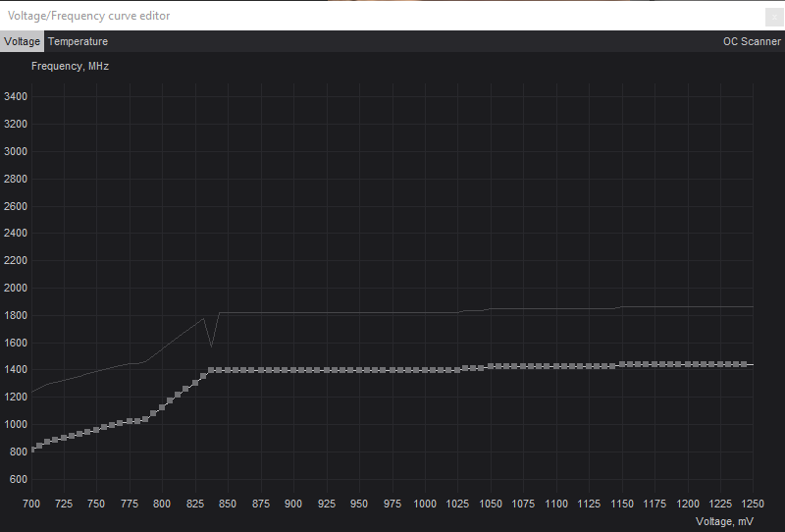
Task: Select the curve point at 1050 mV
Action: tap(491, 366)
